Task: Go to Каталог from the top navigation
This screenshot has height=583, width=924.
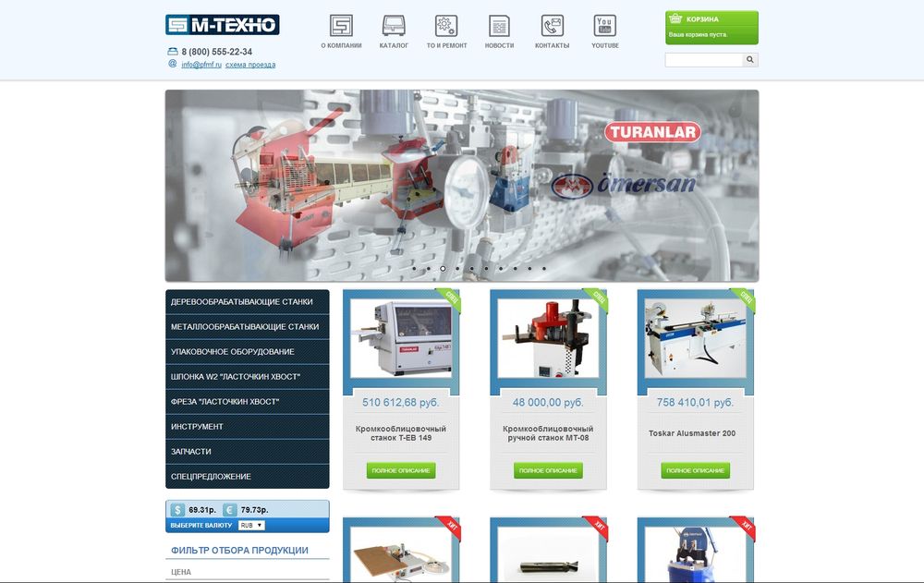Action: tap(394, 31)
